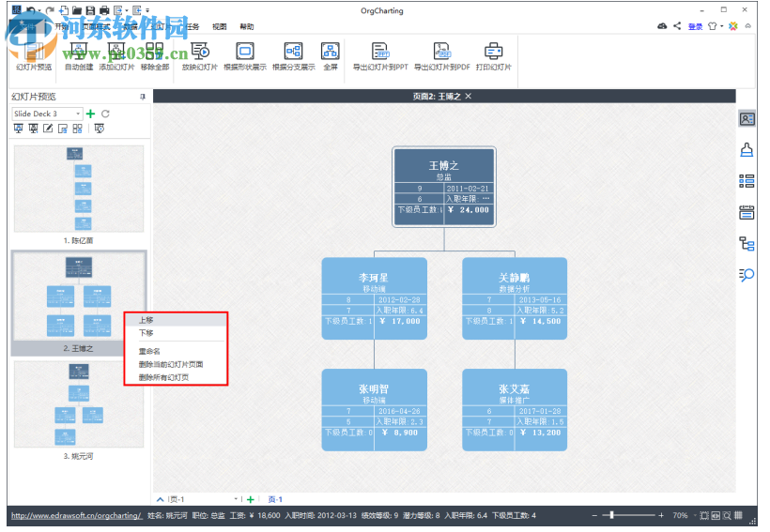Screen dimensions: 770x532
Task: Choose Delete all slide pages (删除所有幻灯页)
Action: pyautogui.click(x=177, y=378)
